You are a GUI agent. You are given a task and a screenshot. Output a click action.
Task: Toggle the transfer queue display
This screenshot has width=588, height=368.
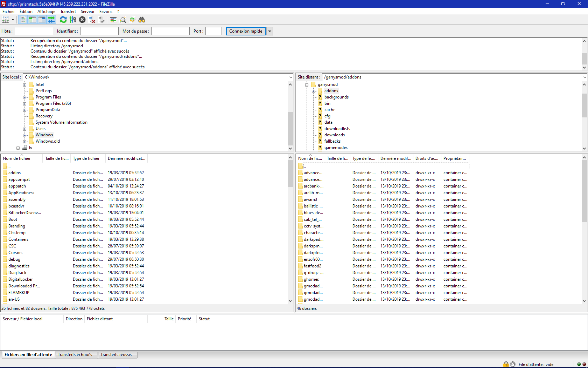click(51, 20)
